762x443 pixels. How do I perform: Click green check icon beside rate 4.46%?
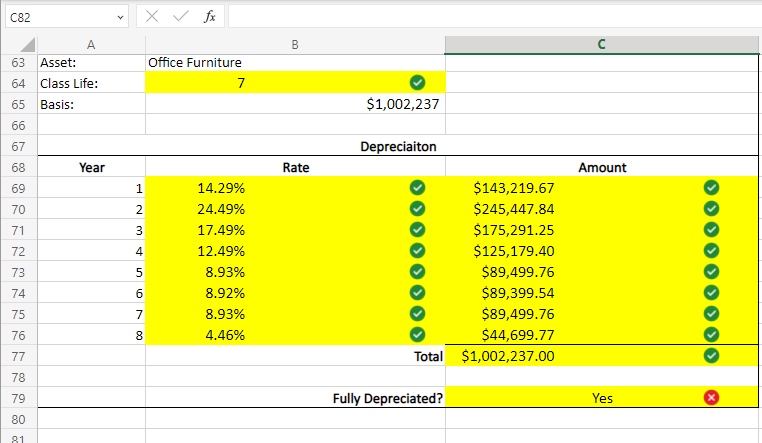tap(417, 334)
